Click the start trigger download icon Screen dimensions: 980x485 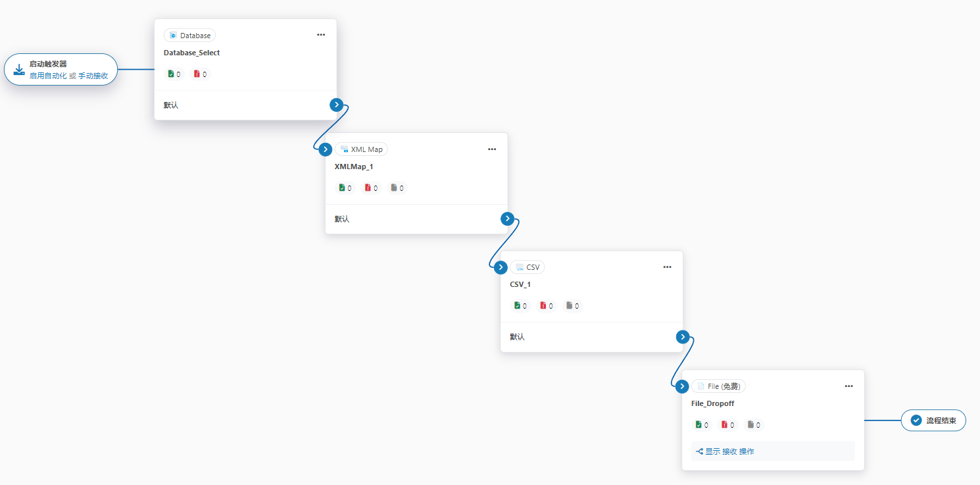click(19, 69)
